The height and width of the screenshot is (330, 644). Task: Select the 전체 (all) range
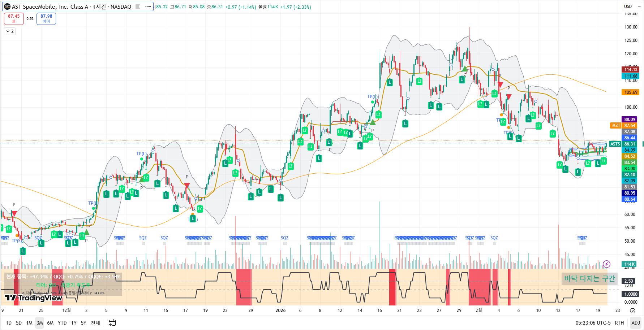95,323
